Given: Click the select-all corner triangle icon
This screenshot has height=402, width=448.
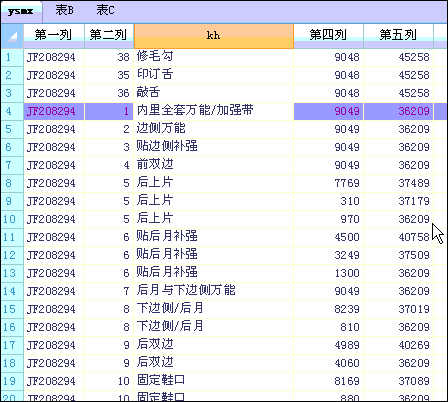Looking at the screenshot, I should coord(12,36).
